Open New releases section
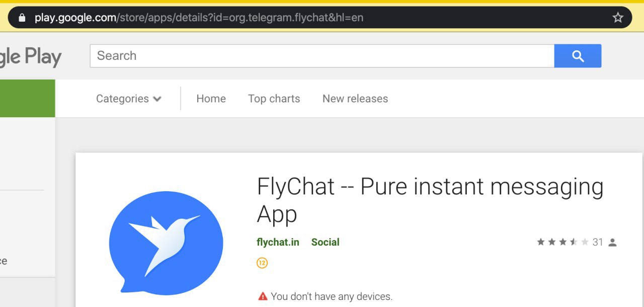 (355, 99)
